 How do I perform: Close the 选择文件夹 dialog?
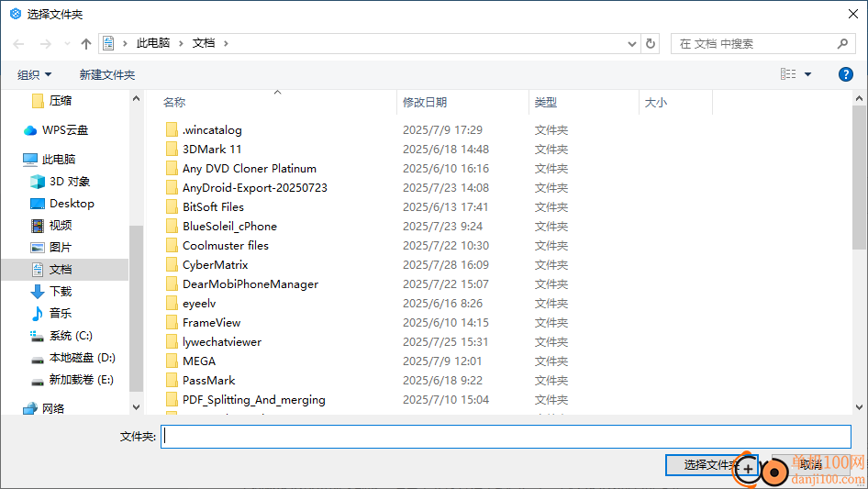coord(853,14)
